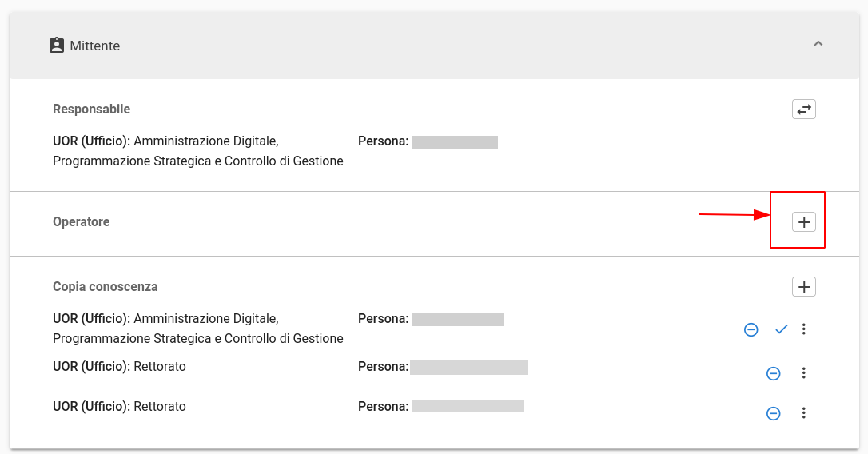Click the Mittente header title
The image size is (868, 454).
point(94,46)
